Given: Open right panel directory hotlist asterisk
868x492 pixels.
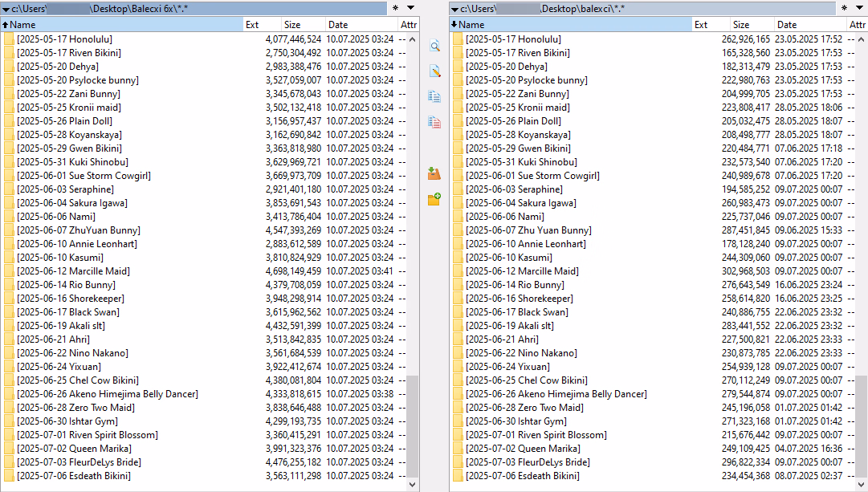Looking at the screenshot, I should pyautogui.click(x=844, y=8).
